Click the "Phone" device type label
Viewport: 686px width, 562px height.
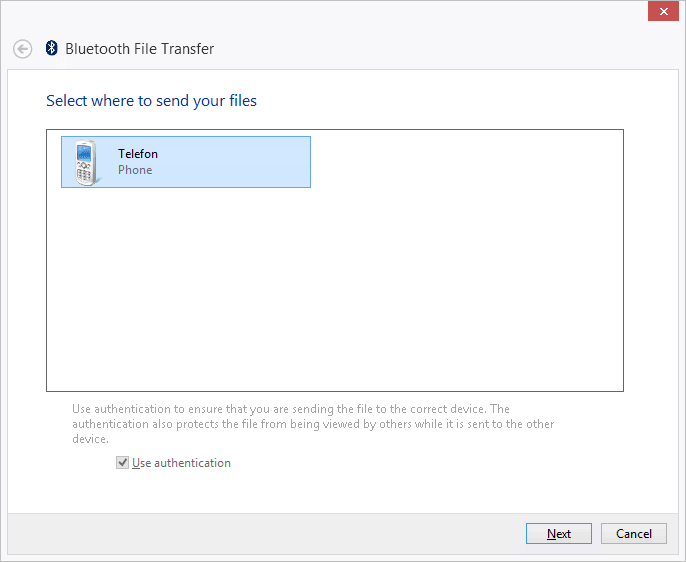tap(135, 170)
